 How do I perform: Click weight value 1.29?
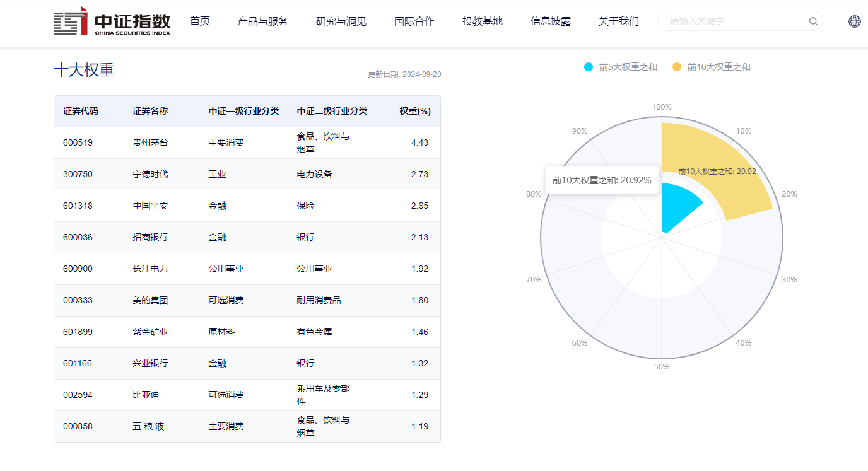[x=419, y=395]
